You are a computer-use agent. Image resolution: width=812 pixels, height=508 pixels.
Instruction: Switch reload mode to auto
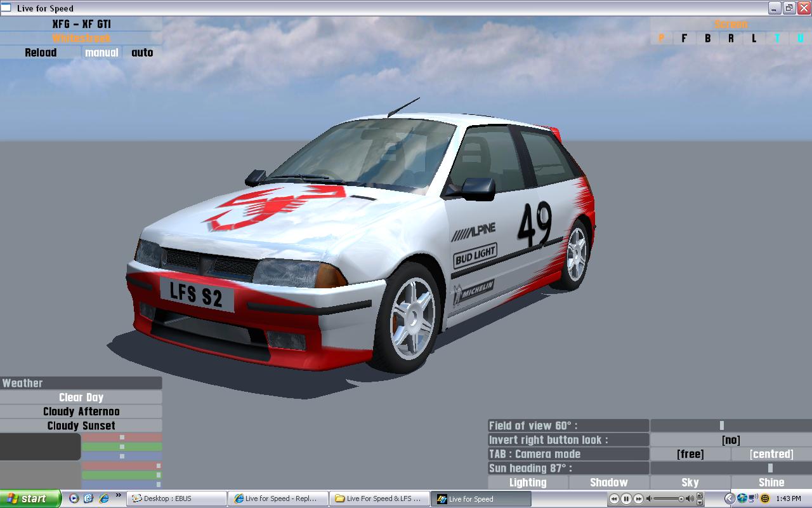142,53
